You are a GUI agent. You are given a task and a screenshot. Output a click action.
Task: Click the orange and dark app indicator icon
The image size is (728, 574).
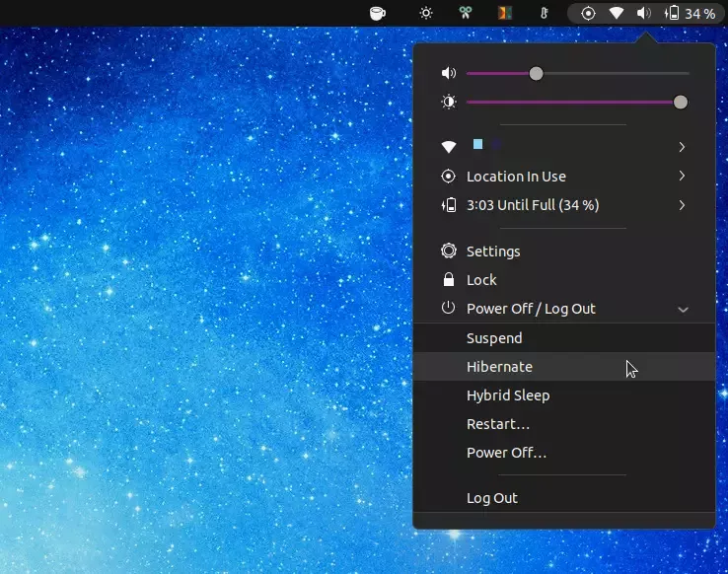505,13
